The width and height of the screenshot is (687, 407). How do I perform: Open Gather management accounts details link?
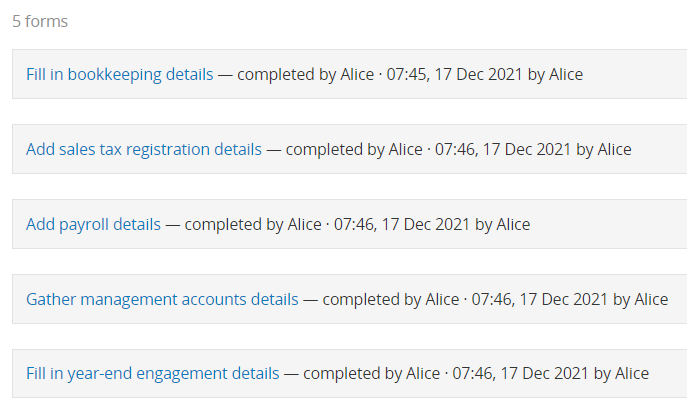point(162,299)
